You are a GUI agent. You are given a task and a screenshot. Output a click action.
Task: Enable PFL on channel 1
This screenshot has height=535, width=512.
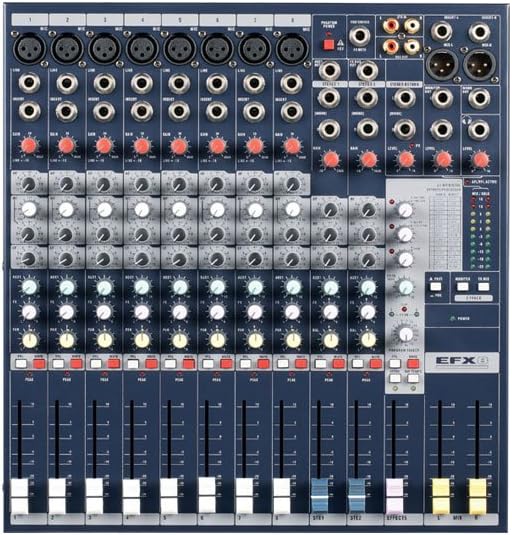[x=21, y=364]
